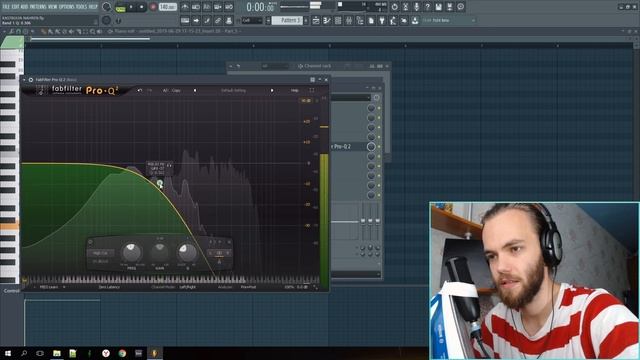Image resolution: width=640 pixels, height=360 pixels.
Task: Open the TOOLS menu
Action: [x=82, y=7]
